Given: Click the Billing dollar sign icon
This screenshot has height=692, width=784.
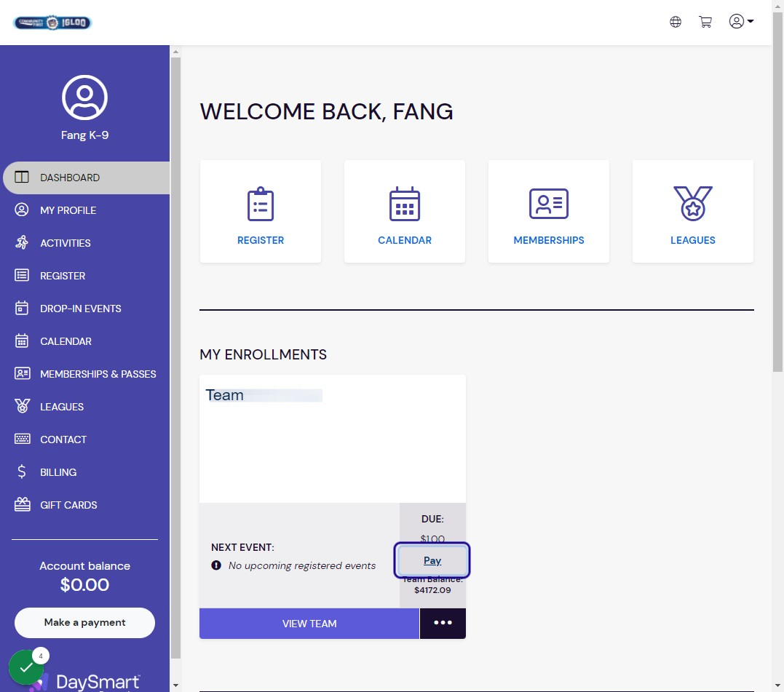Looking at the screenshot, I should point(22,472).
